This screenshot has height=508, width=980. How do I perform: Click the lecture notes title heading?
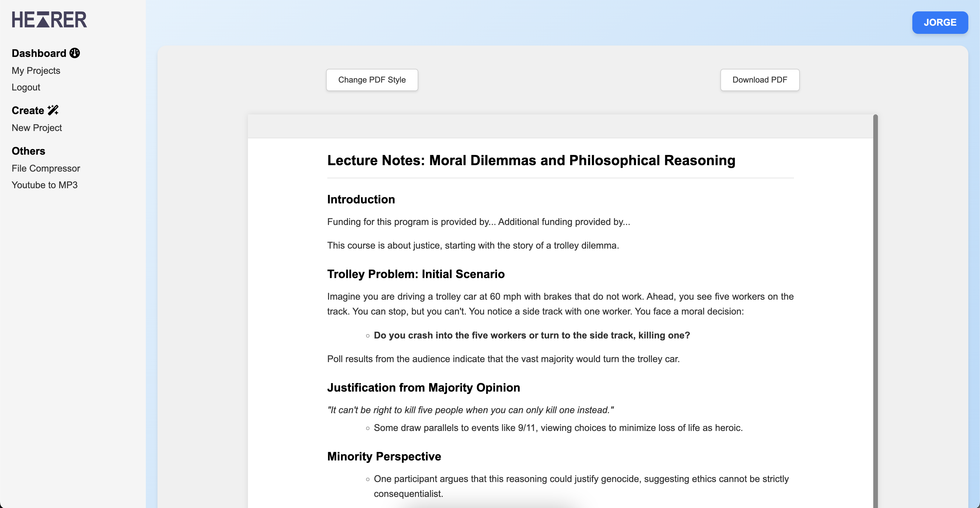pyautogui.click(x=531, y=160)
